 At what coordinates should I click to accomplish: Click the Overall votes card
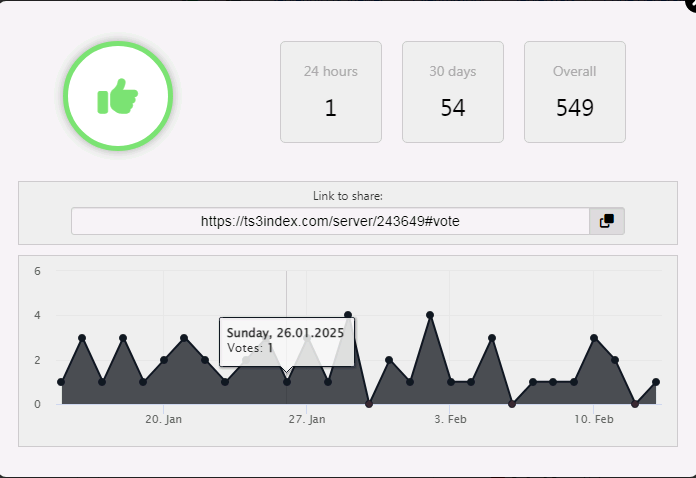(x=575, y=92)
